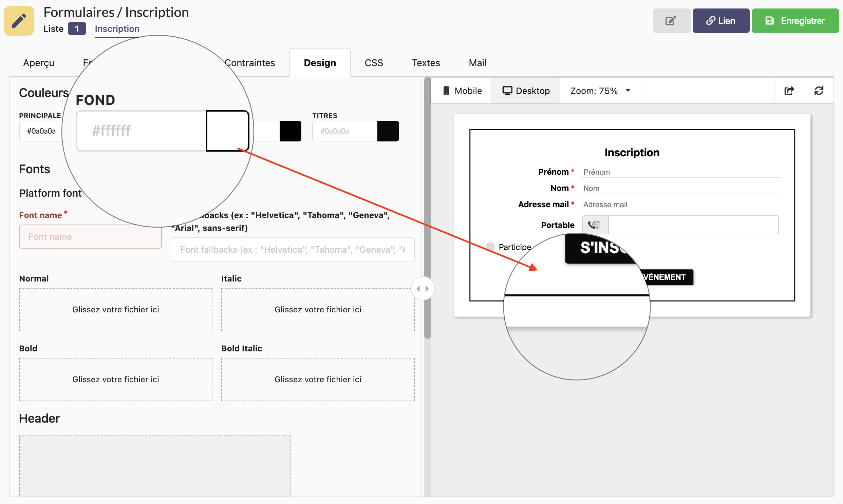
Task: Click the panel resize arrows handle
Action: point(423,289)
